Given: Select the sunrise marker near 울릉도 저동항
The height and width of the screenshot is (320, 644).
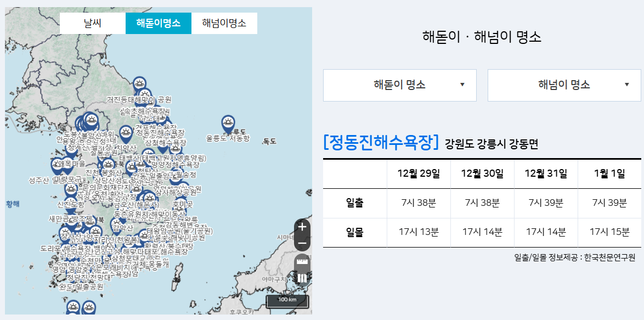Looking at the screenshot, I should [x=228, y=122].
